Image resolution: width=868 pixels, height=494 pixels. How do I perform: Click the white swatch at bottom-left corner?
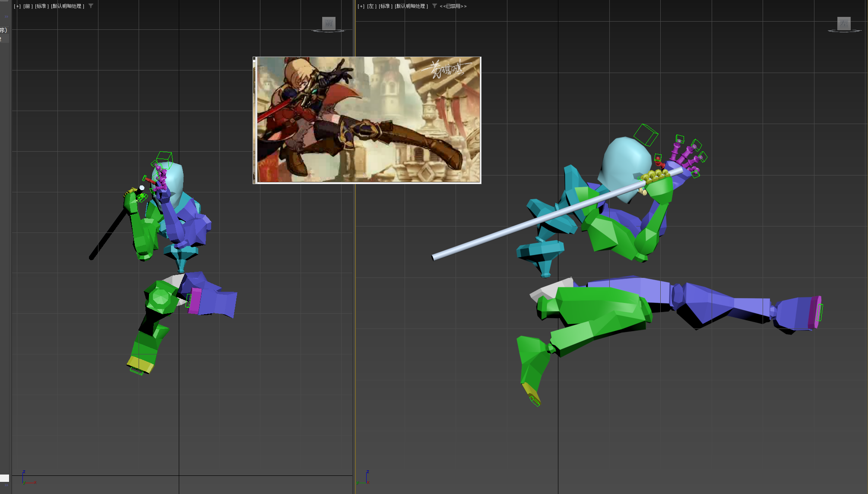(4, 478)
